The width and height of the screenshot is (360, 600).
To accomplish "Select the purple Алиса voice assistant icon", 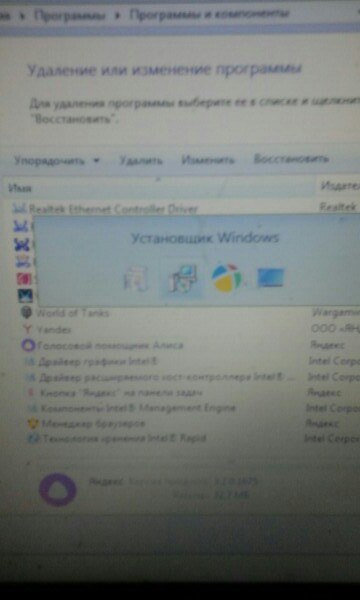I will [x=28, y=346].
